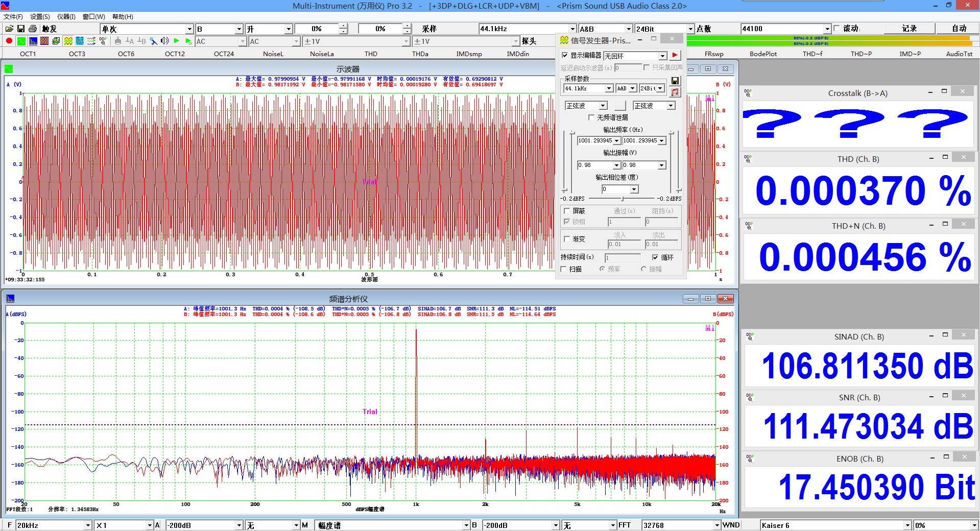Open the 无回环 loopback dropdown
The image size is (980, 531).
(x=663, y=56)
